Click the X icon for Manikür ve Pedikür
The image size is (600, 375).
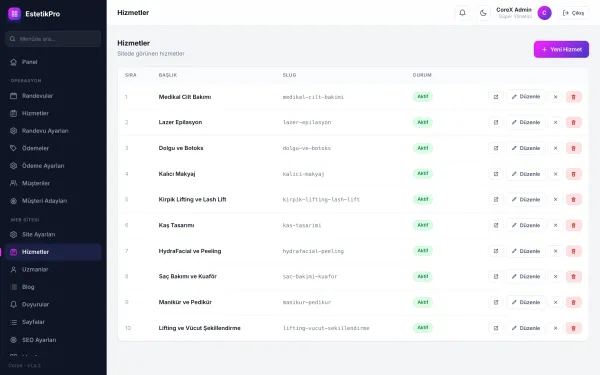tap(555, 302)
